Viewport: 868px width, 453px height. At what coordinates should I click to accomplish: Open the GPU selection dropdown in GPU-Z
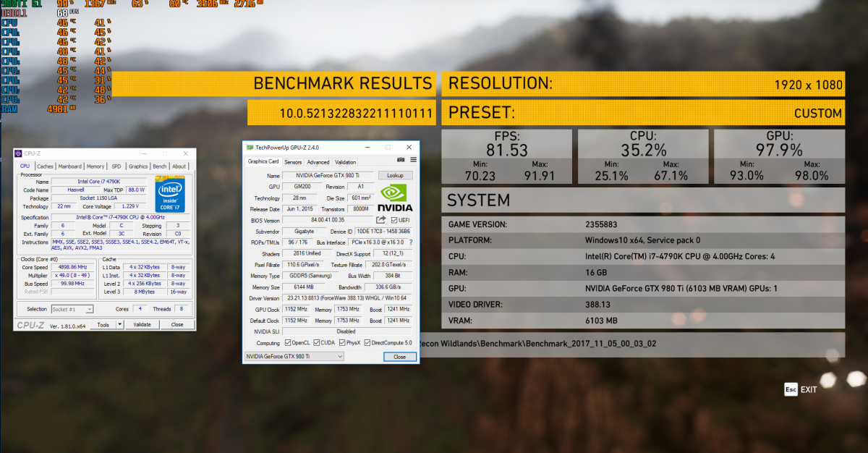pyautogui.click(x=294, y=356)
